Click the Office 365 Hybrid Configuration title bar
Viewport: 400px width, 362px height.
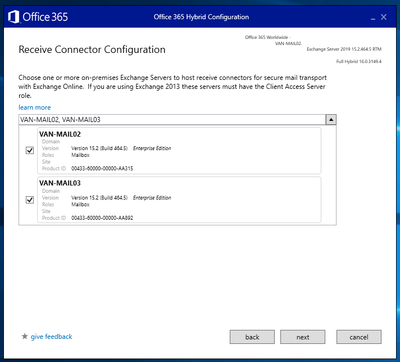tap(201, 17)
